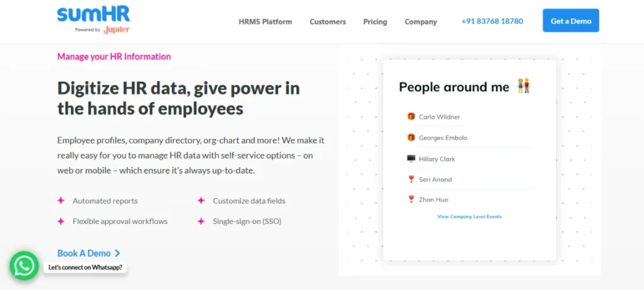Screen dimensions: 644x290
Task: Click star icon beside Single-sign-on (SSO)
Action: 201,221
